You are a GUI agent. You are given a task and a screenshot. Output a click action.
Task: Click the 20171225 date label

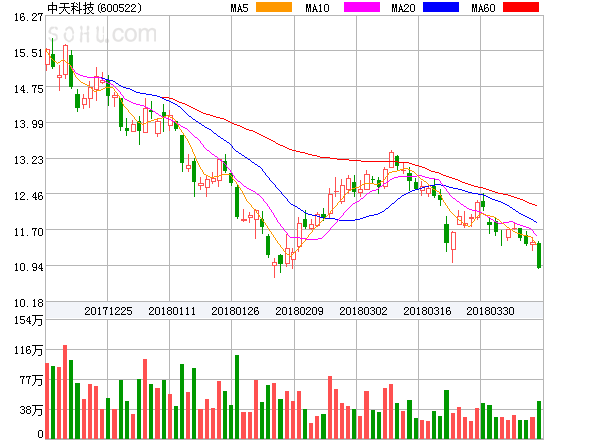click(108, 311)
